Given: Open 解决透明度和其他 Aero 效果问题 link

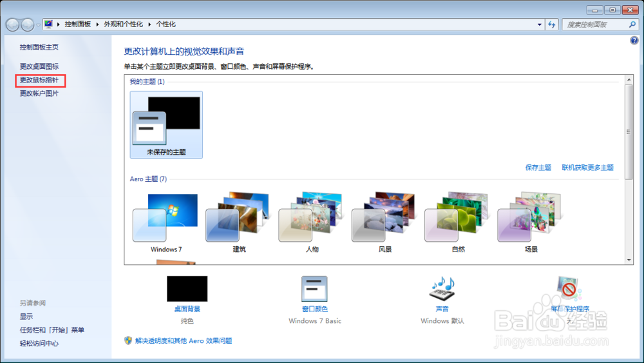Looking at the screenshot, I should tap(184, 340).
